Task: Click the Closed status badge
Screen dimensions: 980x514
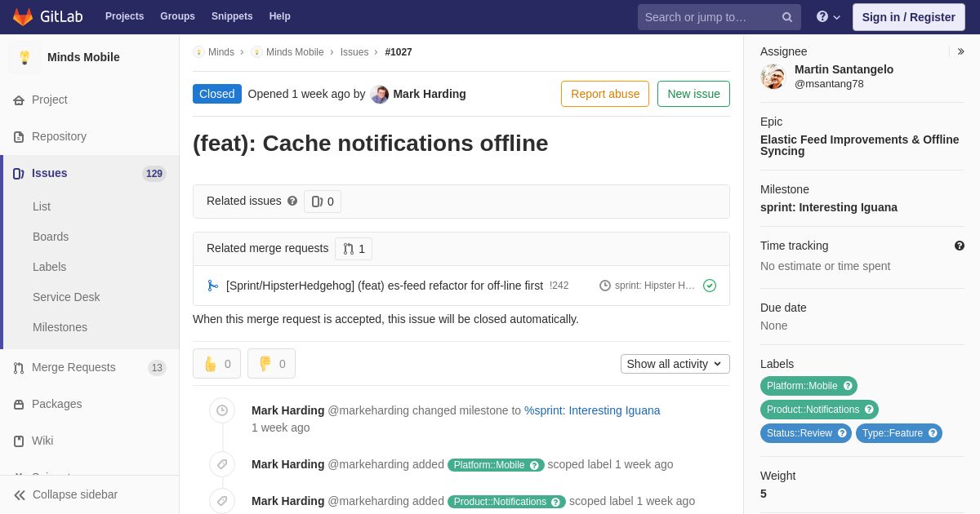Action: (x=217, y=94)
